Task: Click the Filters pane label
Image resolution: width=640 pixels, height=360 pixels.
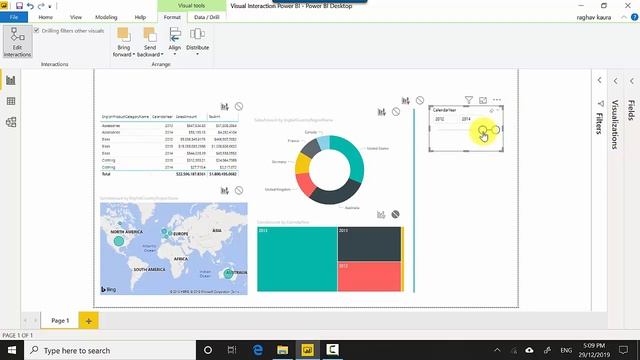Action: (x=599, y=123)
